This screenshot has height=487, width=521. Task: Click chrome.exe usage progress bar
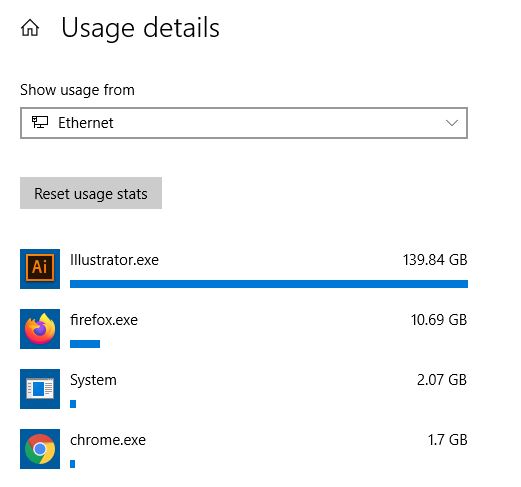(x=72, y=464)
